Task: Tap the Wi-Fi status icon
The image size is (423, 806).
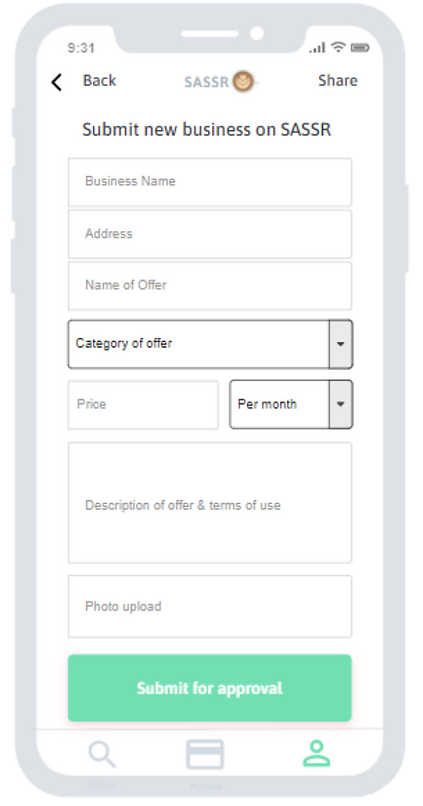Action: 338,47
